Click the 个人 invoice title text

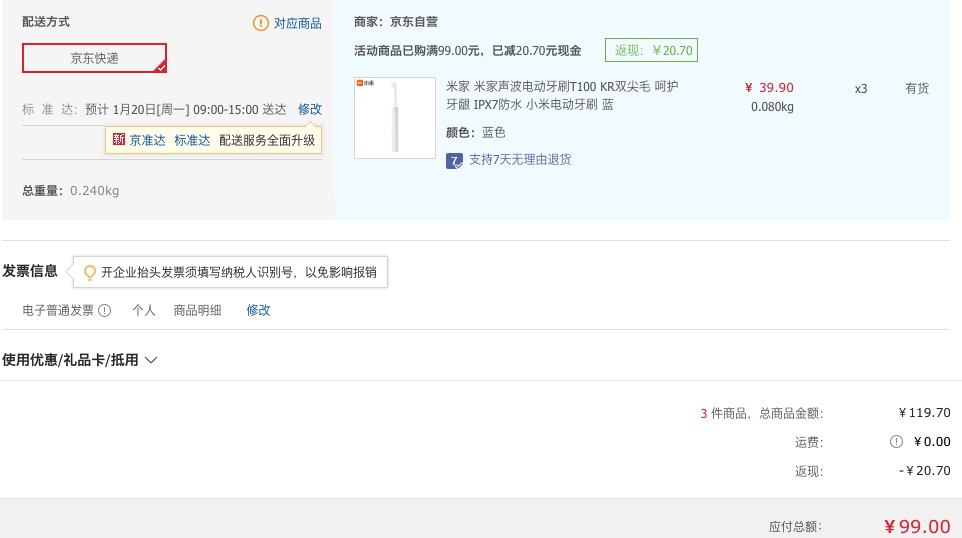(144, 310)
